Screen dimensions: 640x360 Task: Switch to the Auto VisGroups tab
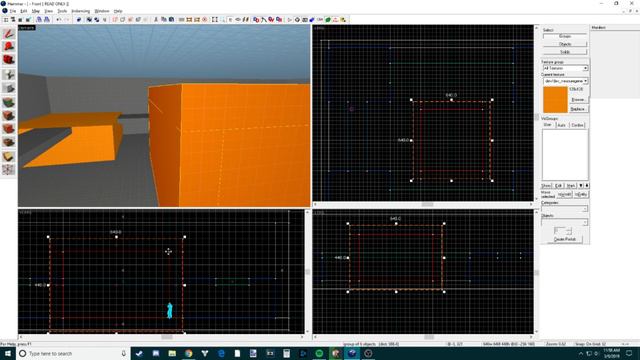click(x=562, y=125)
